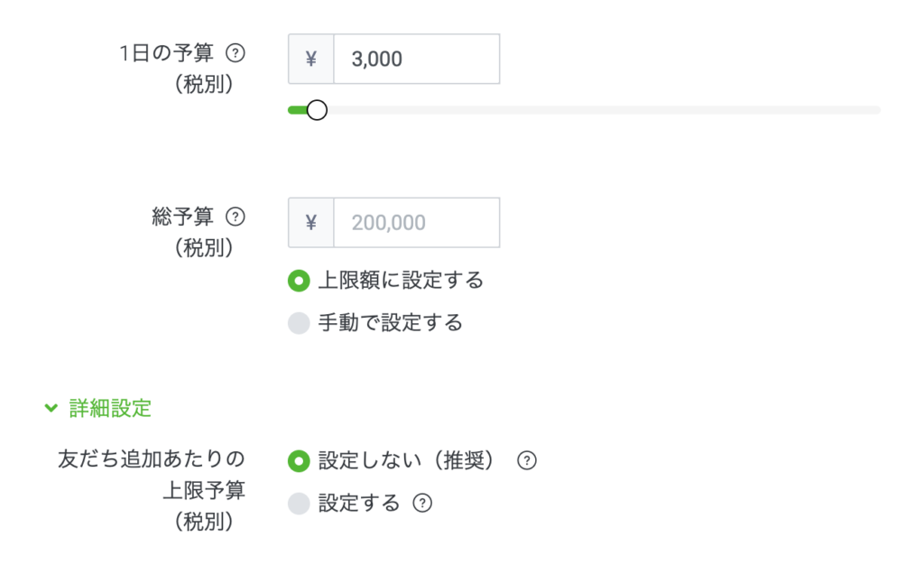Click the 設定する label text

pyautogui.click(x=359, y=503)
